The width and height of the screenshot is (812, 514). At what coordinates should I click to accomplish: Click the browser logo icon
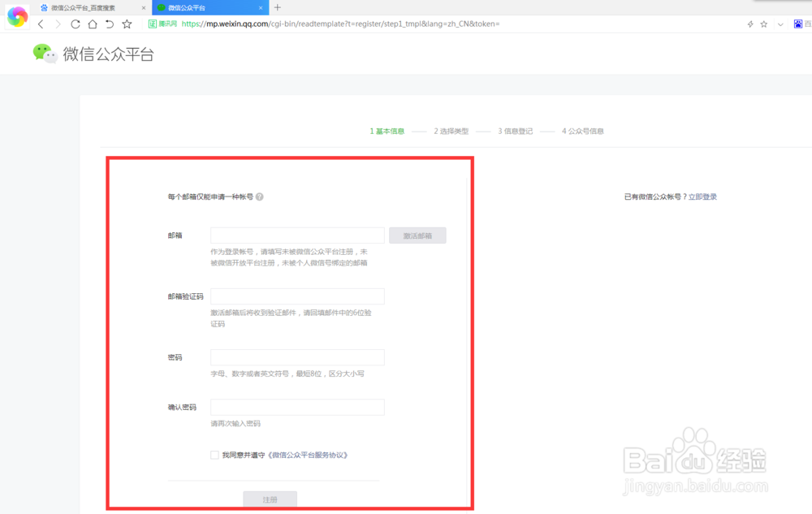click(17, 16)
